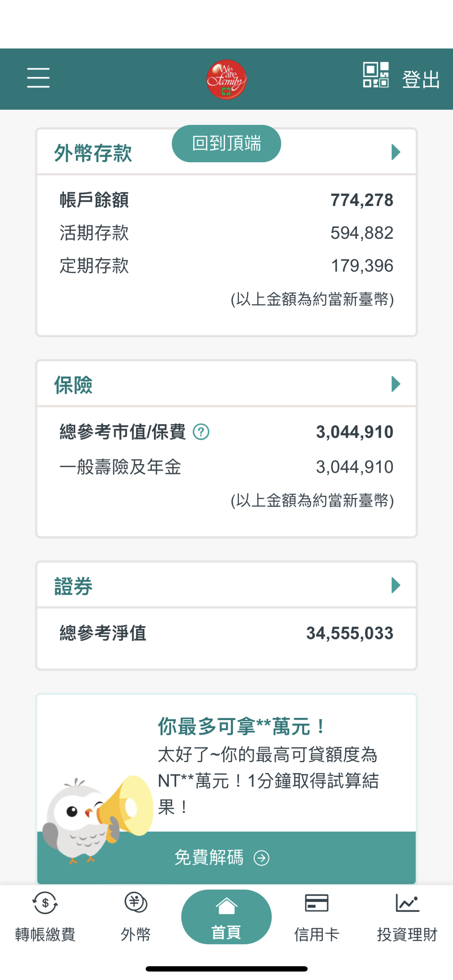The width and height of the screenshot is (453, 980).
Task: Go to the 首頁 home tab
Action: click(226, 917)
